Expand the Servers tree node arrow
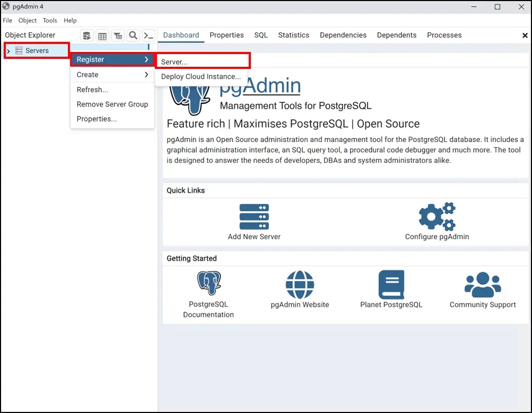The width and height of the screenshot is (532, 413). click(x=8, y=51)
